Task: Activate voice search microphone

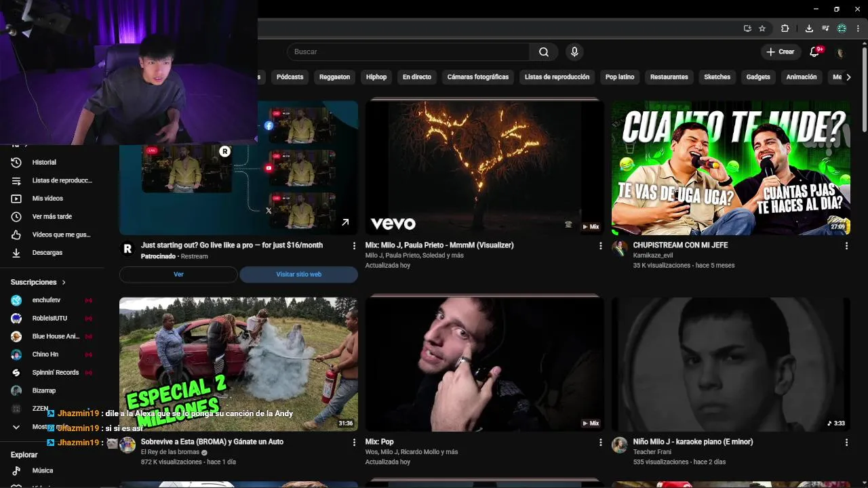Action: tap(574, 52)
